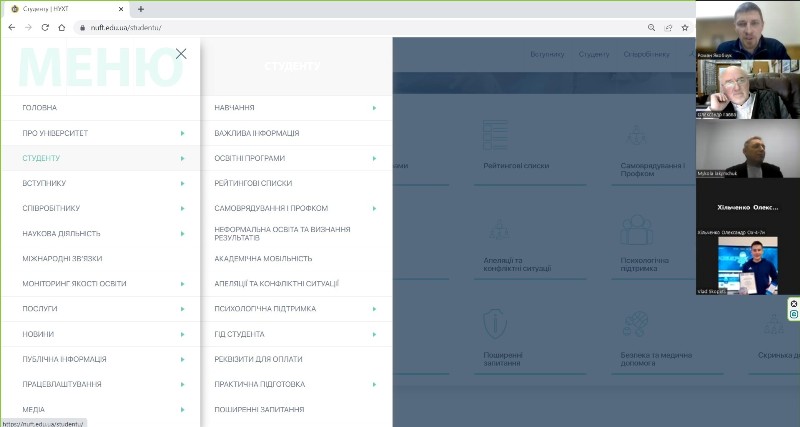The image size is (800, 427).
Task: Open the Поширенні запитання shield icon
Action: (495, 324)
